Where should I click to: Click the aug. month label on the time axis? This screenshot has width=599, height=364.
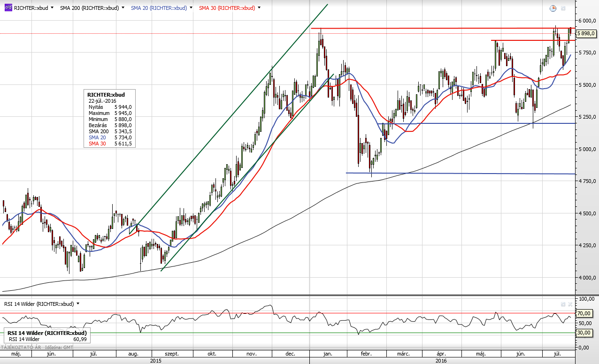(x=134, y=355)
